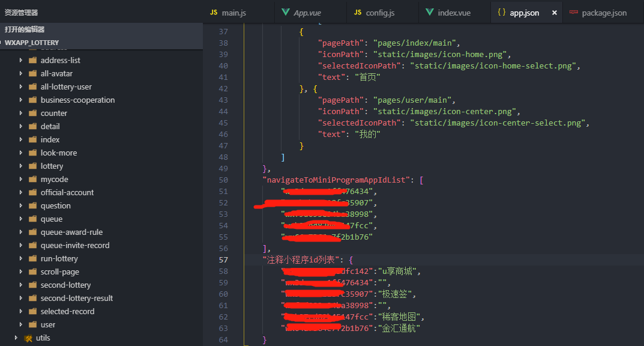Click the "static/images/icon-home-select.png" string
Viewport: 644px width, 346px height.
click(493, 65)
